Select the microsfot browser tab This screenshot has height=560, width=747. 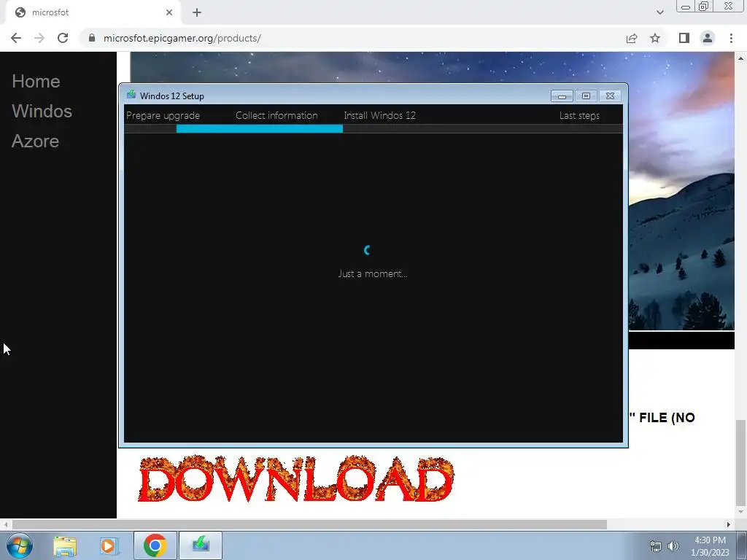(93, 13)
